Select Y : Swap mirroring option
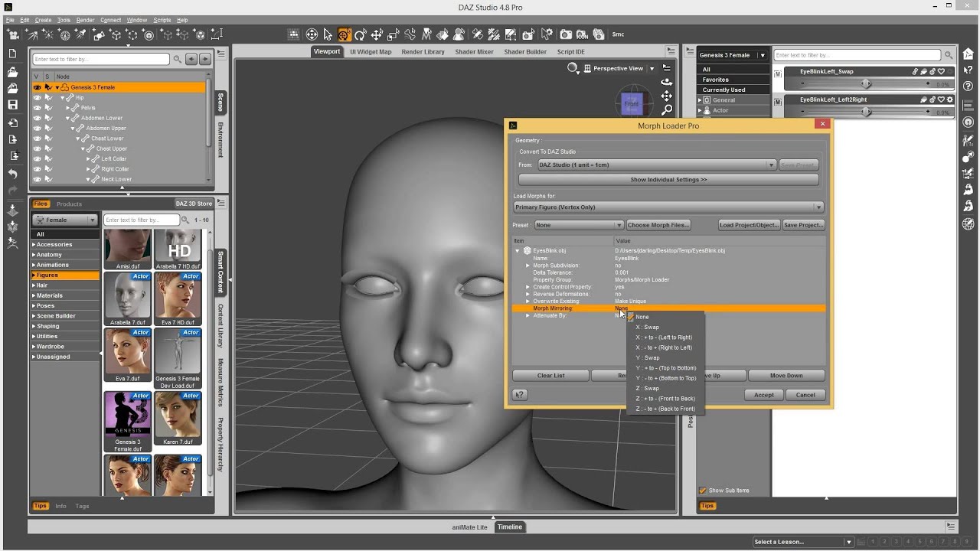The width and height of the screenshot is (980, 551). 647,357
